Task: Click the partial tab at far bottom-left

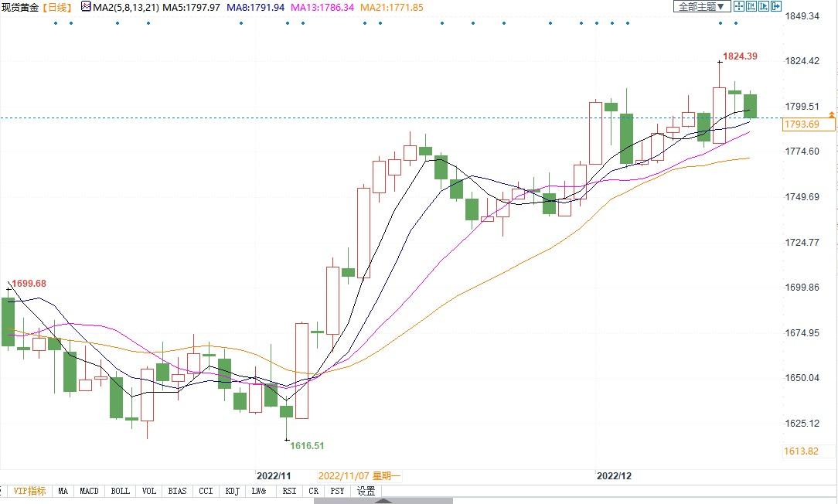Action: 2,491
